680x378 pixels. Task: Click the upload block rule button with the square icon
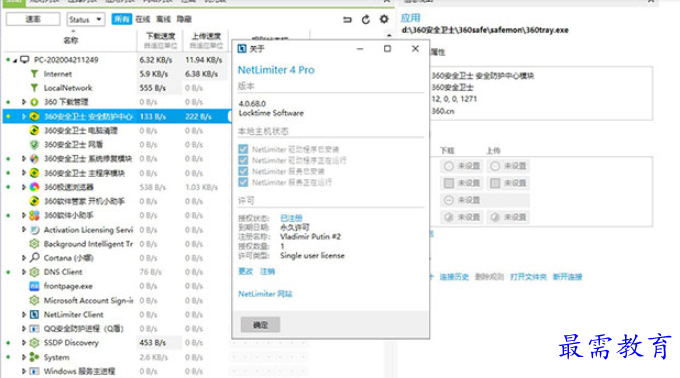pyautogui.click(x=507, y=183)
